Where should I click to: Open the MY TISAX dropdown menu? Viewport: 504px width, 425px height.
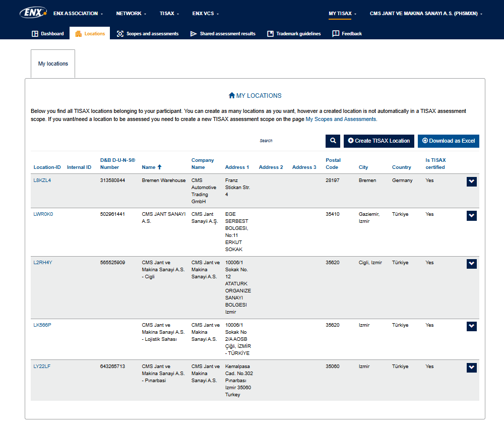(342, 14)
